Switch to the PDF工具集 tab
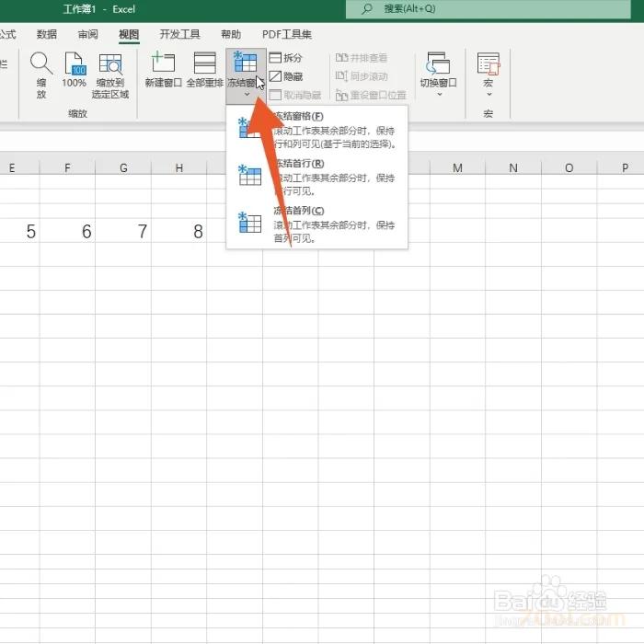644x644 pixels. pos(287,35)
